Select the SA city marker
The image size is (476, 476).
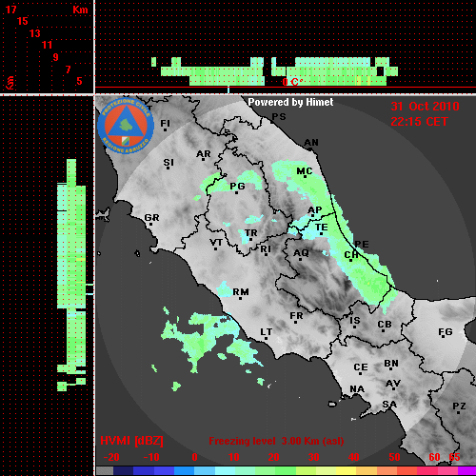coord(389,406)
